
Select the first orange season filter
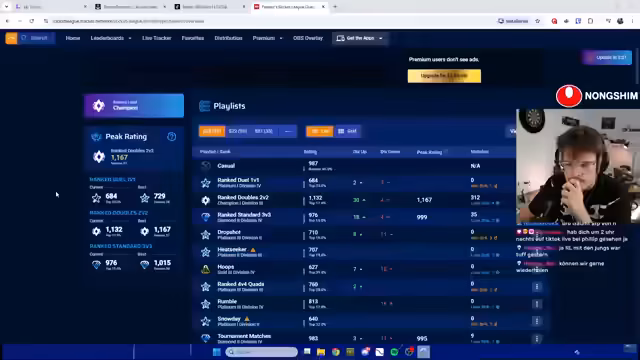tap(212, 131)
